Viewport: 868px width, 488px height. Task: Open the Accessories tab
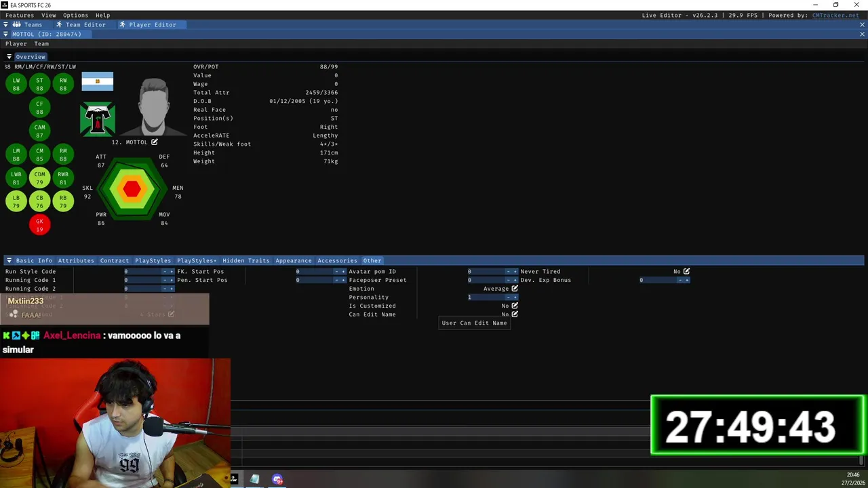pyautogui.click(x=337, y=260)
